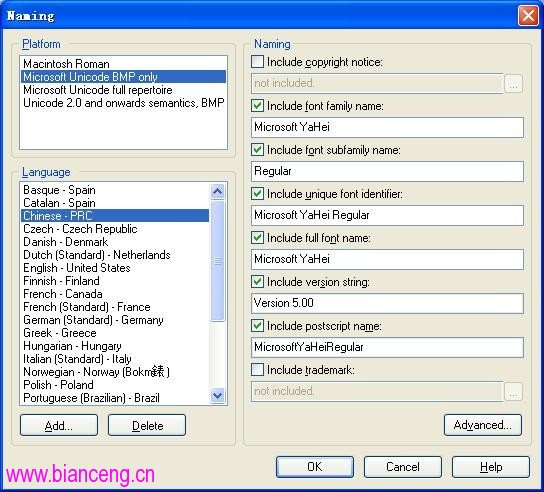This screenshot has width=544, height=492.
Task: Click the Version 5.00 string field
Action: [387, 303]
